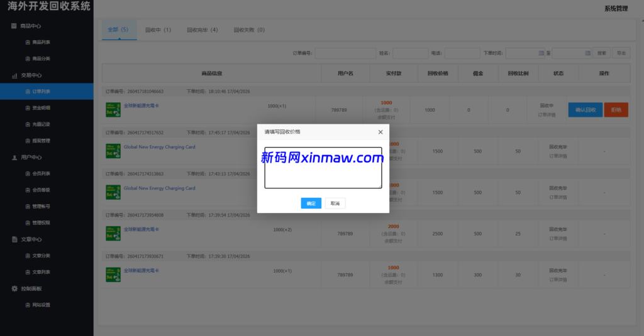Open the Global New Energy Charging Card link in order 260417174313863

pyautogui.click(x=159, y=188)
